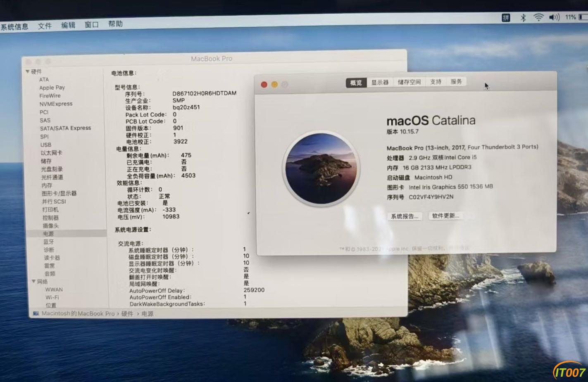Click the battery 11% indicator

576,17
